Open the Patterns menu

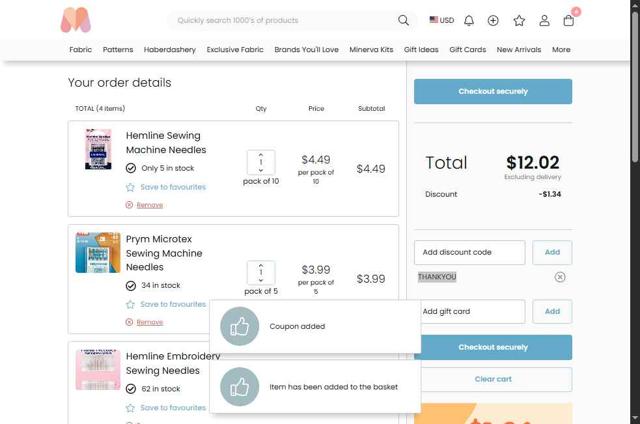point(118,49)
